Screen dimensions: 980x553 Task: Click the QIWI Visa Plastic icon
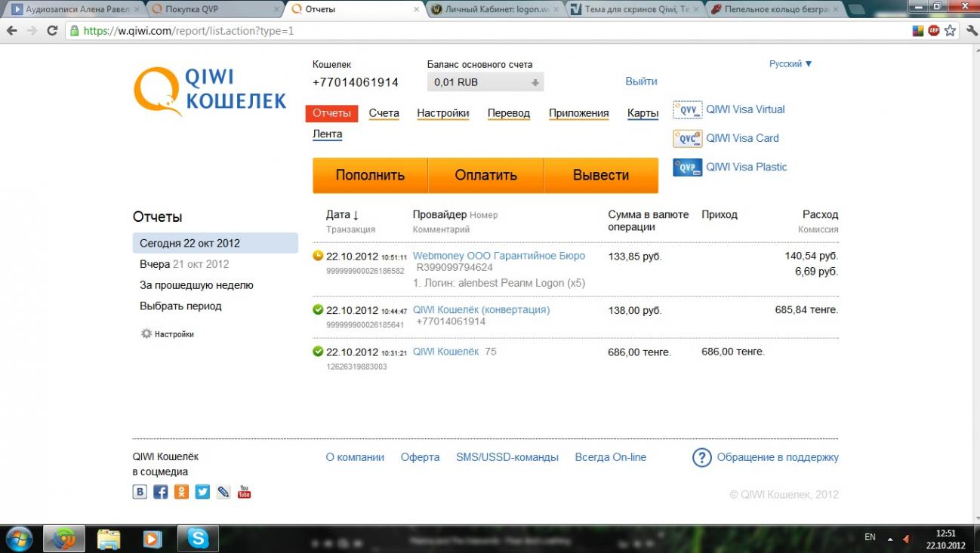[687, 167]
